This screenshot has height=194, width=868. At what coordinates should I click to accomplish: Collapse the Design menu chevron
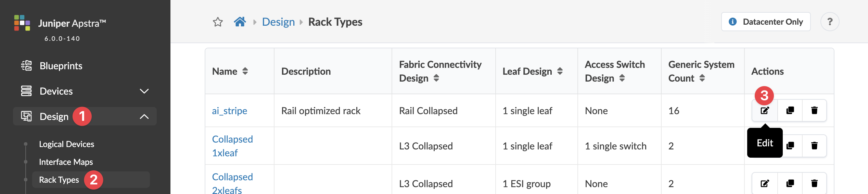click(144, 117)
